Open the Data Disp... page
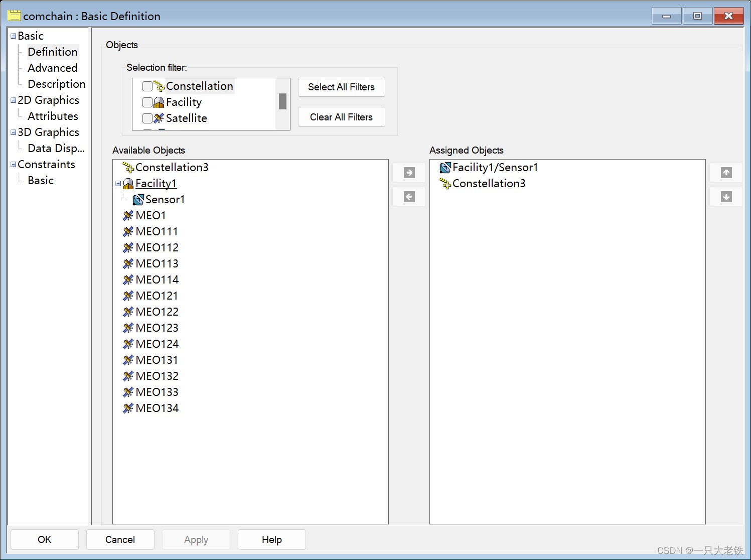Image resolution: width=751 pixels, height=560 pixels. pyautogui.click(x=56, y=149)
